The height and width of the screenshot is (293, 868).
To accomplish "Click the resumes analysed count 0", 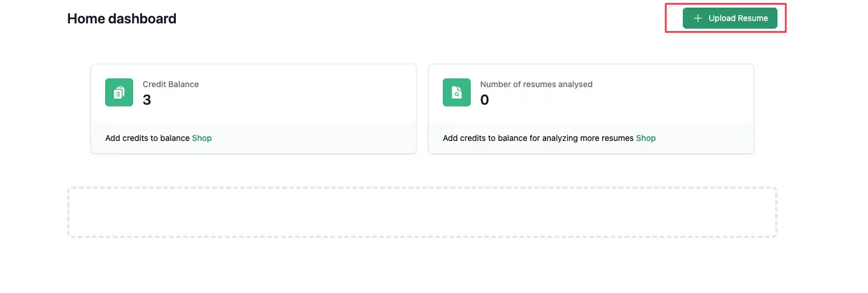I will 484,100.
